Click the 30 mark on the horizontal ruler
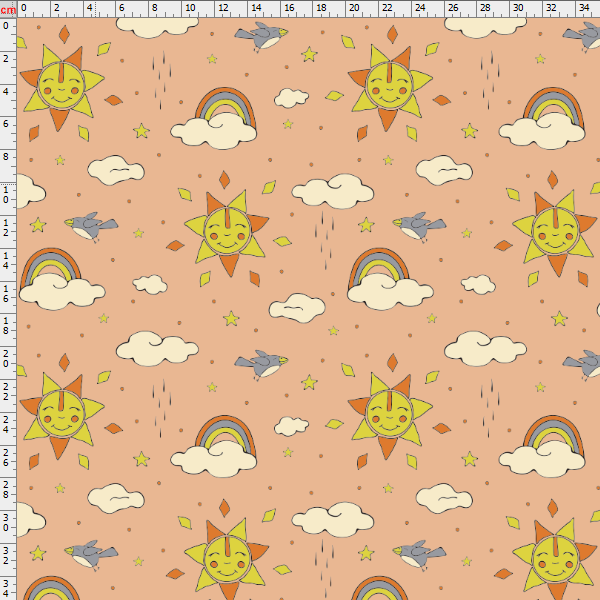This screenshot has width=600, height=600. [x=518, y=8]
